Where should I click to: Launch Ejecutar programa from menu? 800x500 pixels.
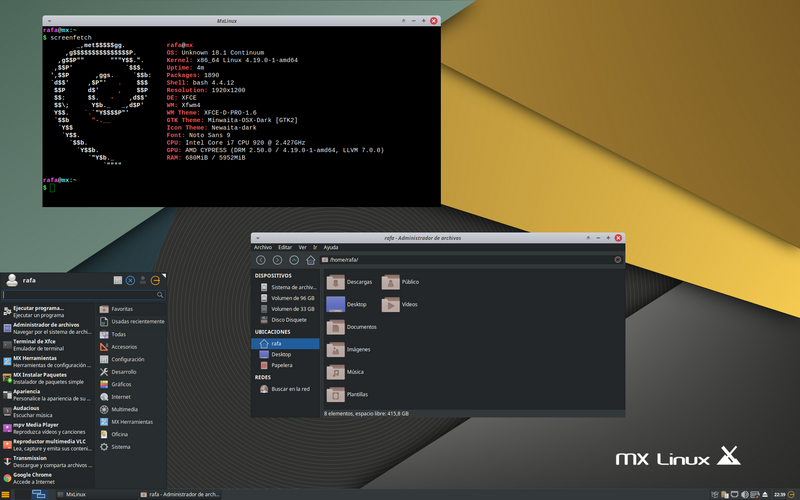coord(47,311)
